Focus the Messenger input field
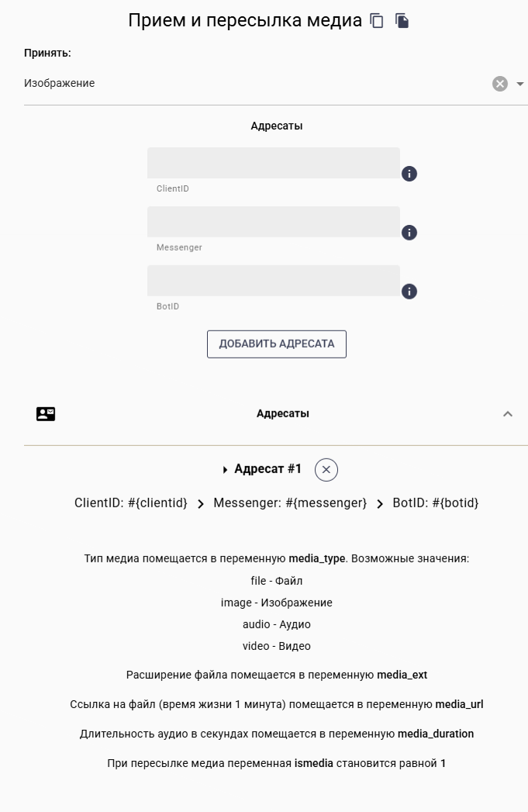 [273, 222]
